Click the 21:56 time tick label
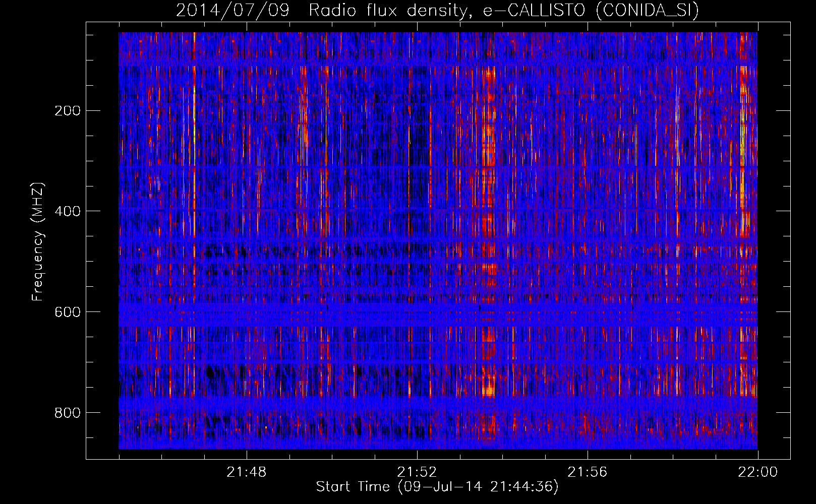 click(588, 472)
